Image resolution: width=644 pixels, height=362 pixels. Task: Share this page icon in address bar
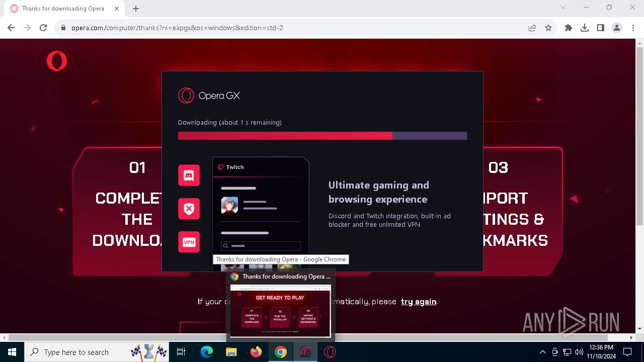[532, 28]
